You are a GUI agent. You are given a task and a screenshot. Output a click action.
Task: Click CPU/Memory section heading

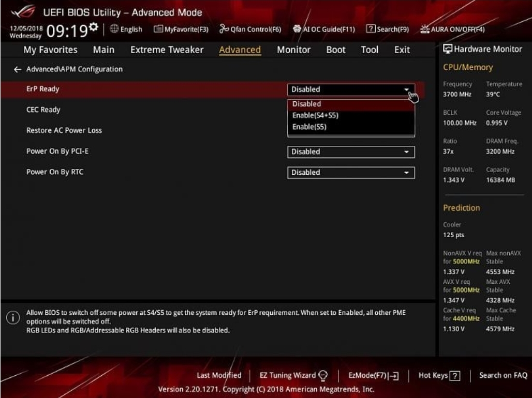click(468, 68)
